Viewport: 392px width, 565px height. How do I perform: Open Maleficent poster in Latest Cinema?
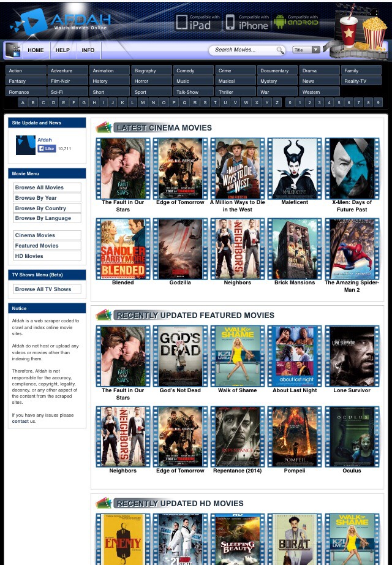tap(295, 169)
